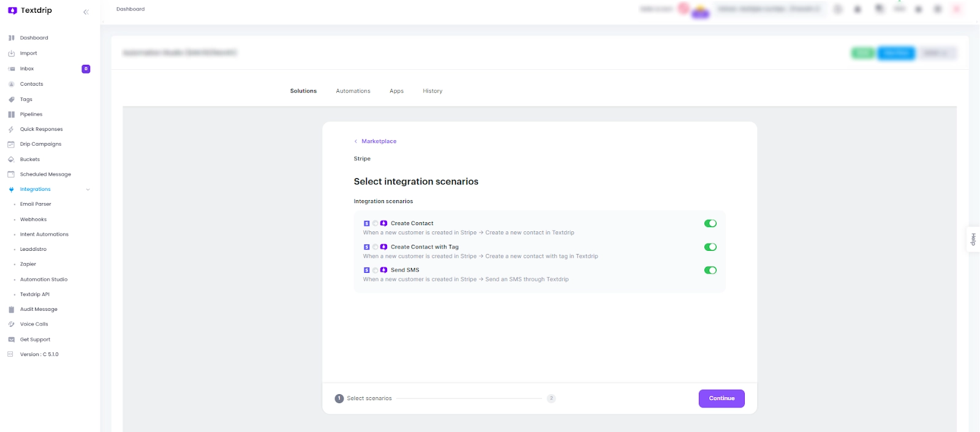Open Scheduled Message via calendar icon
Viewport: 980px width, 432px height.
click(x=11, y=174)
